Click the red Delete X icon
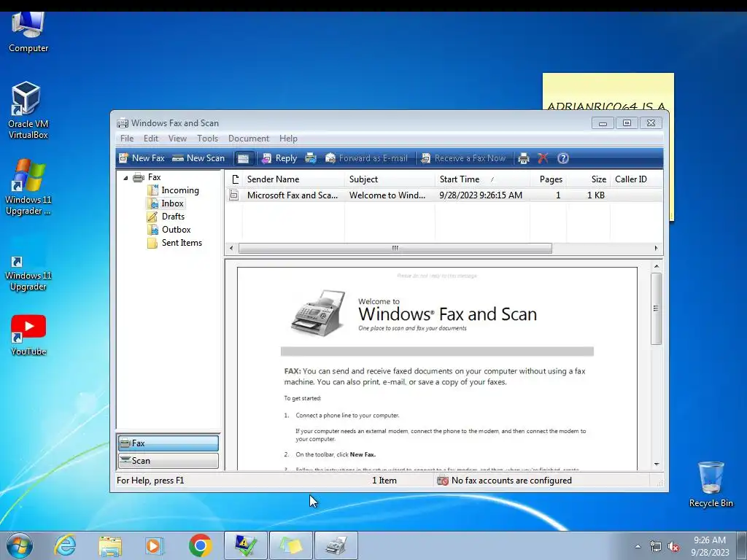This screenshot has height=560, width=747. 543,158
